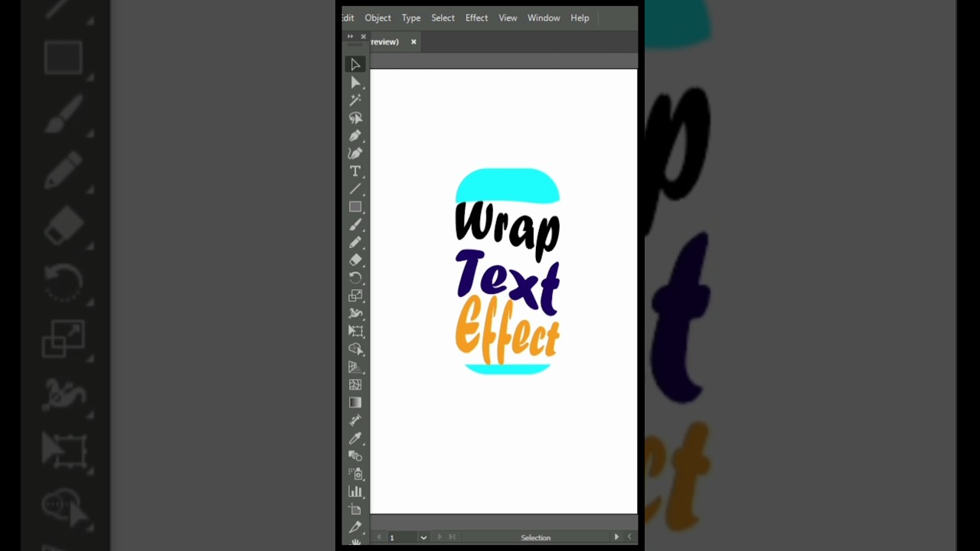Close the document tab

413,41
